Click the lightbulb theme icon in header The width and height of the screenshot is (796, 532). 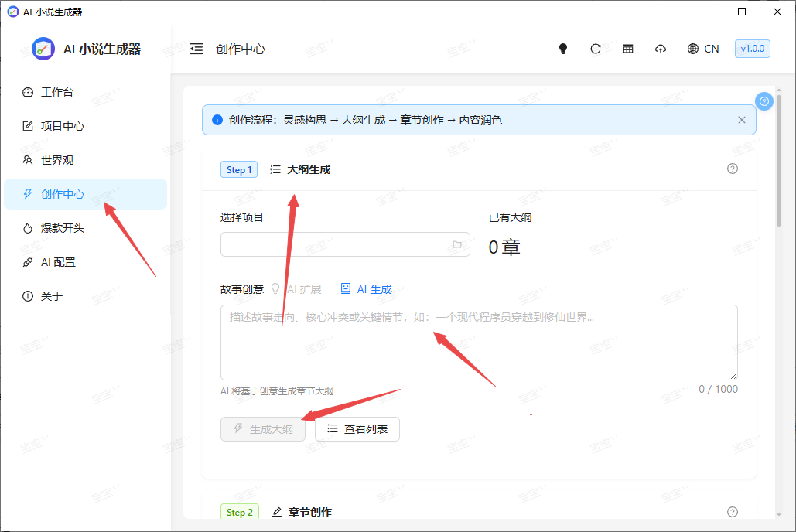tap(563, 49)
